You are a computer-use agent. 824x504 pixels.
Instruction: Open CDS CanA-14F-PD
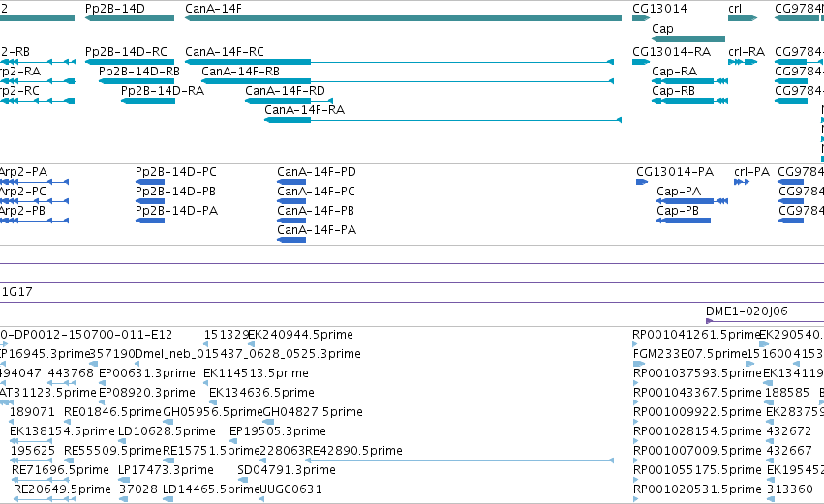click(291, 182)
